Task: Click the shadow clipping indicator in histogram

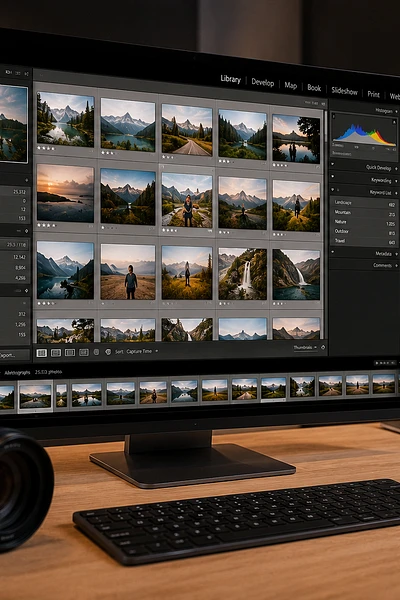Action: click(333, 116)
